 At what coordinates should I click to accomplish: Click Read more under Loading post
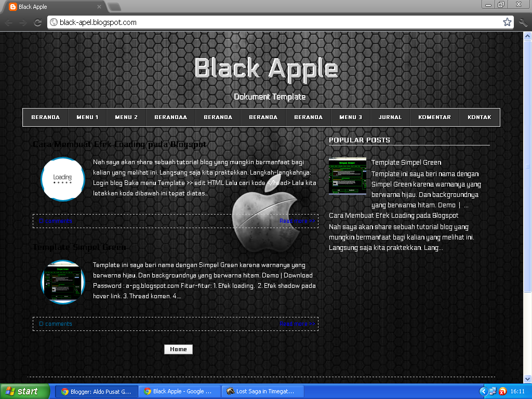[x=297, y=221]
